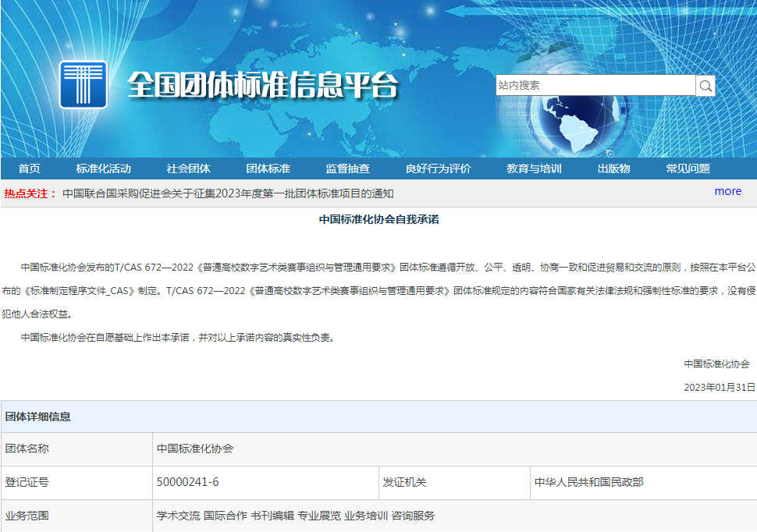This screenshot has height=532, width=757.
Task: Click the site search input field
Action: coord(595,86)
